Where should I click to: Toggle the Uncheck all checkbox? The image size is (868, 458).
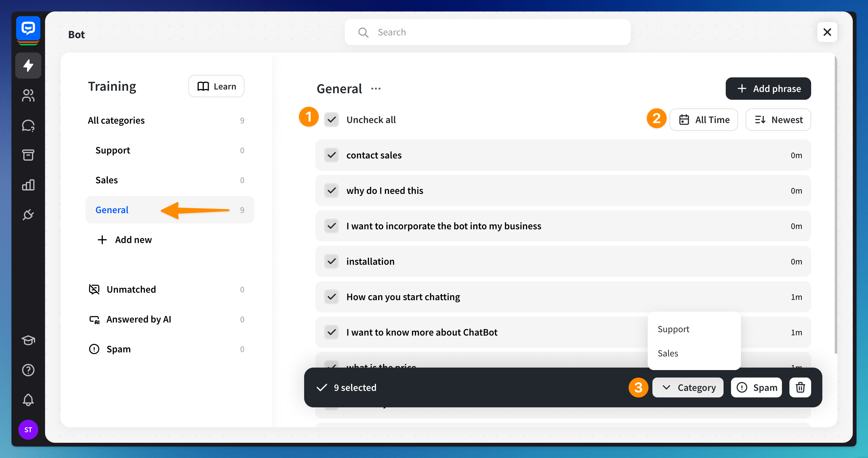coord(331,120)
